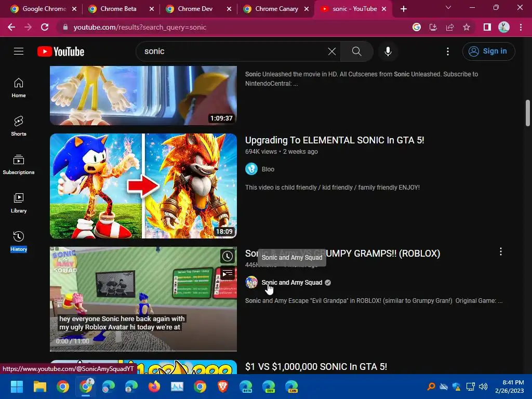
Task: Start voice search with microphone
Action: coord(388,51)
